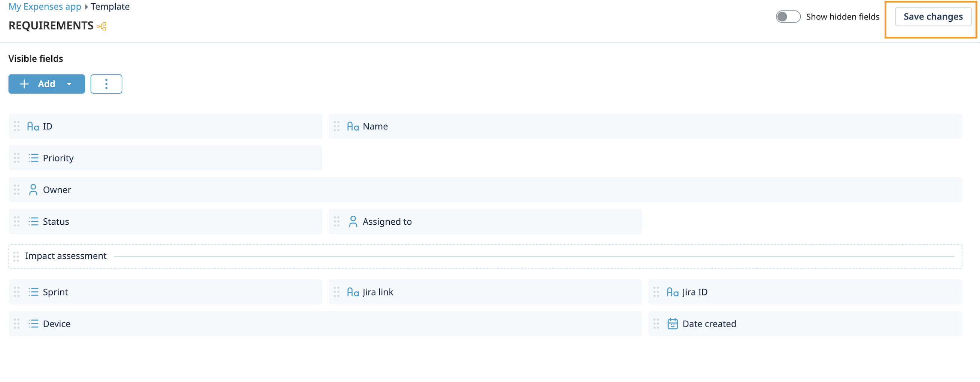The height and width of the screenshot is (382, 980).
Task: Click the three-dot more options button
Action: tap(106, 84)
